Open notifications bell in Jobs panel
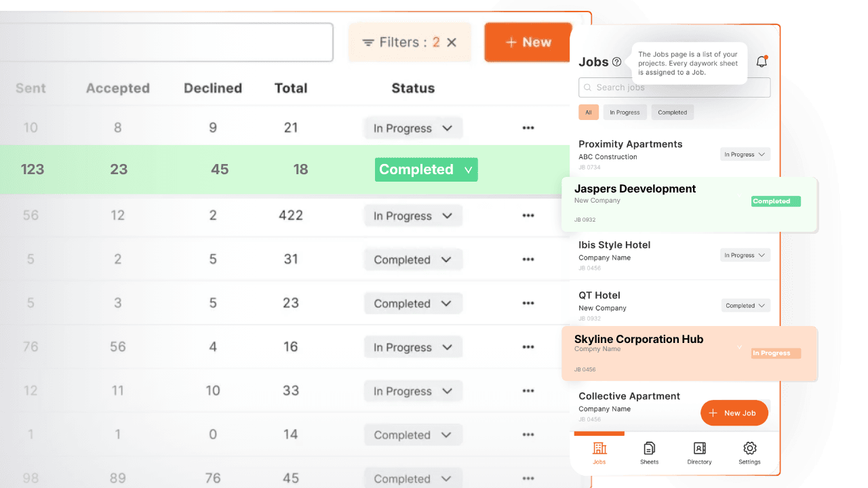Image resolution: width=868 pixels, height=488 pixels. pyautogui.click(x=762, y=62)
